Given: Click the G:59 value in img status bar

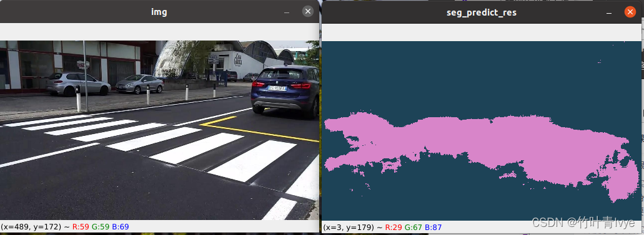Looking at the screenshot, I should tap(101, 226).
